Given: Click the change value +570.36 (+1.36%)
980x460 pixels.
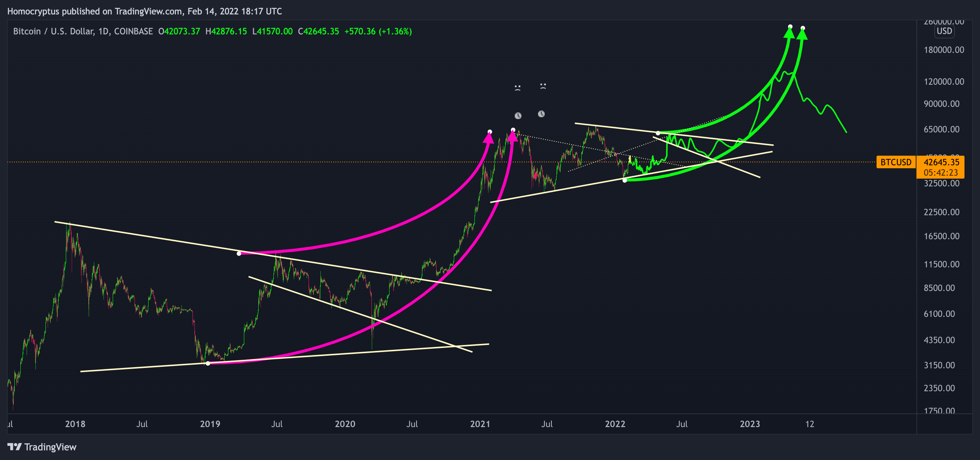Looking at the screenshot, I should pos(378,31).
